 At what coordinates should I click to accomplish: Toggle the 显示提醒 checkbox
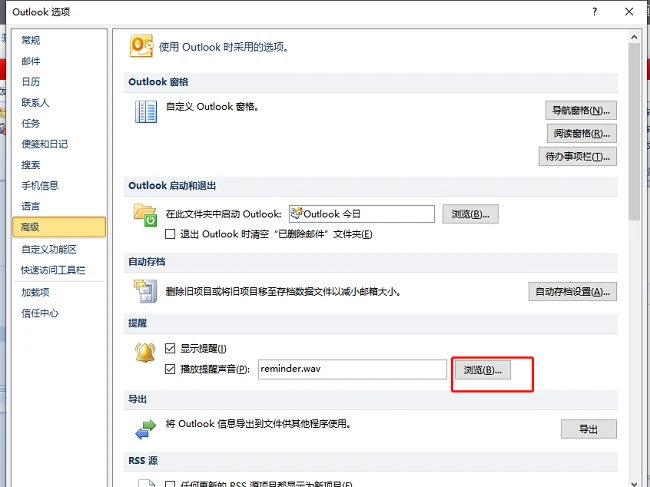coord(170,348)
